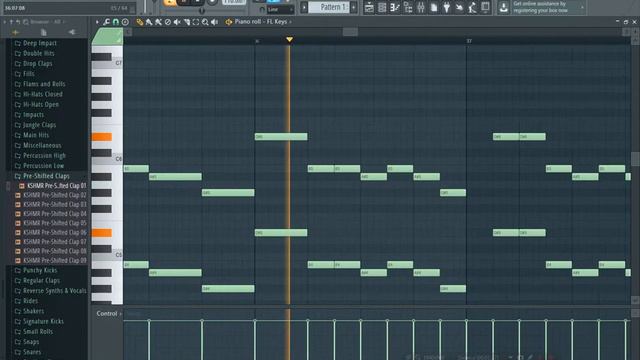Open the Line snap dropdown
The image size is (640, 360).
pos(280,9)
